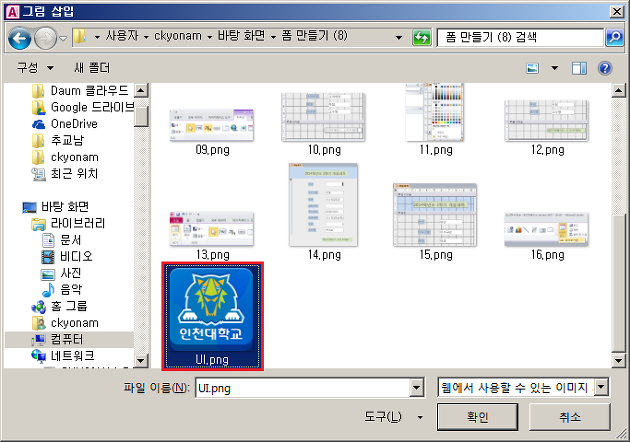Click the Back navigation arrow
Viewport: 630px width, 442px height.
pyautogui.click(x=19, y=38)
